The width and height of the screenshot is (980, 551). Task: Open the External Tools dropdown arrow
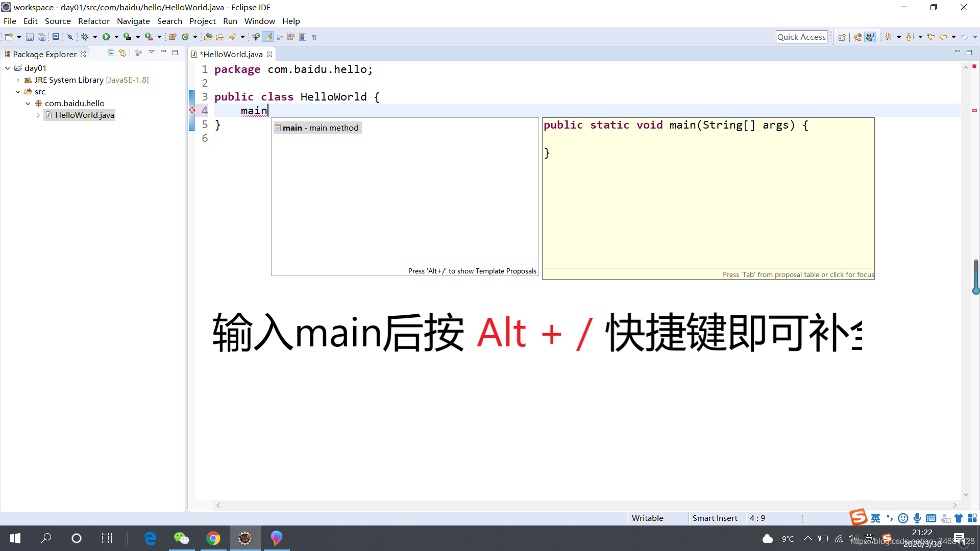point(159,37)
